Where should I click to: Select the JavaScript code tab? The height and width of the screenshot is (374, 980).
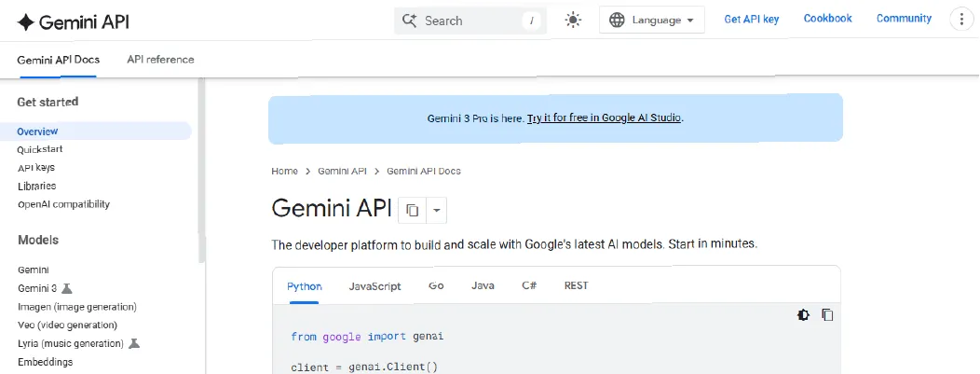pos(375,285)
